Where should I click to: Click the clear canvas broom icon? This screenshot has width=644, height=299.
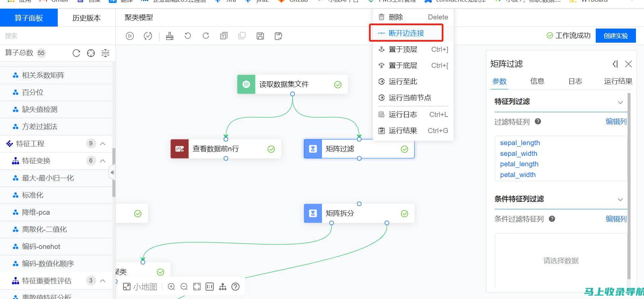pos(170,36)
